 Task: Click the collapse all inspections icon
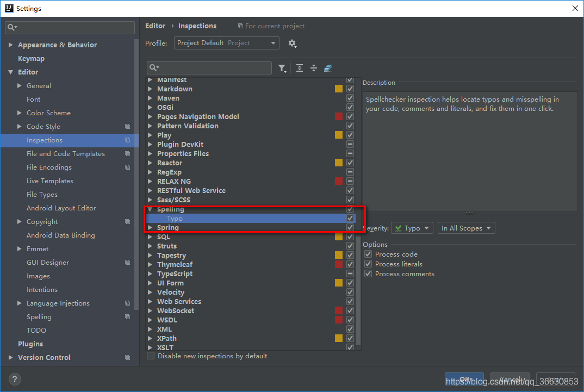point(314,68)
